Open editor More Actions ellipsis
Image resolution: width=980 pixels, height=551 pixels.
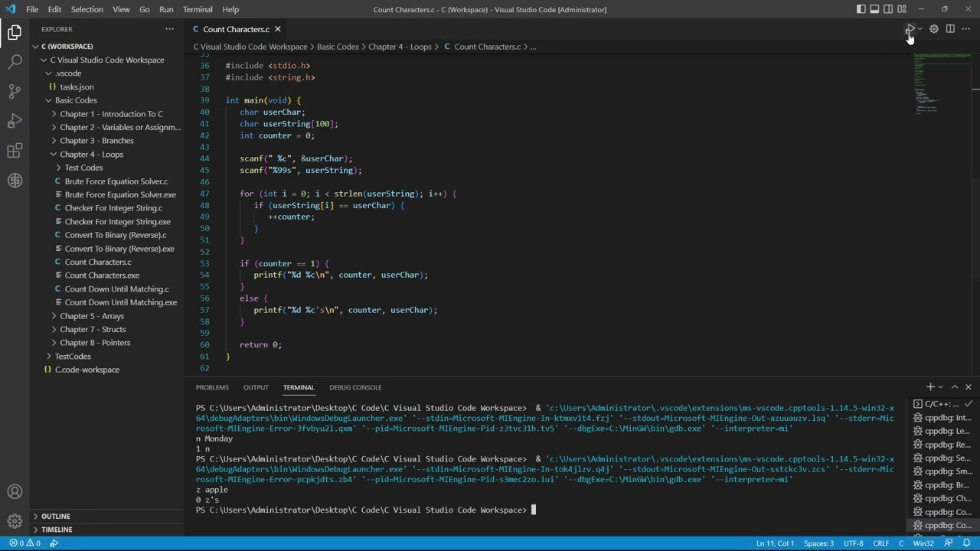[x=966, y=29]
